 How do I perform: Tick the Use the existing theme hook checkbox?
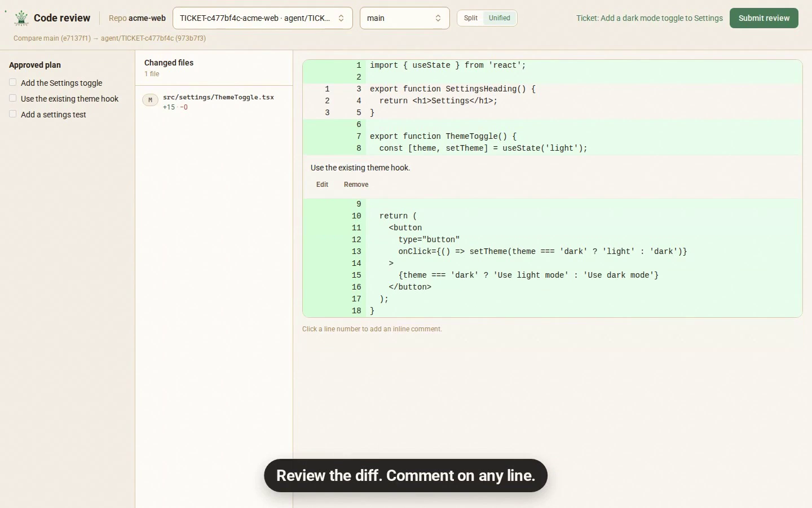pyautogui.click(x=13, y=98)
